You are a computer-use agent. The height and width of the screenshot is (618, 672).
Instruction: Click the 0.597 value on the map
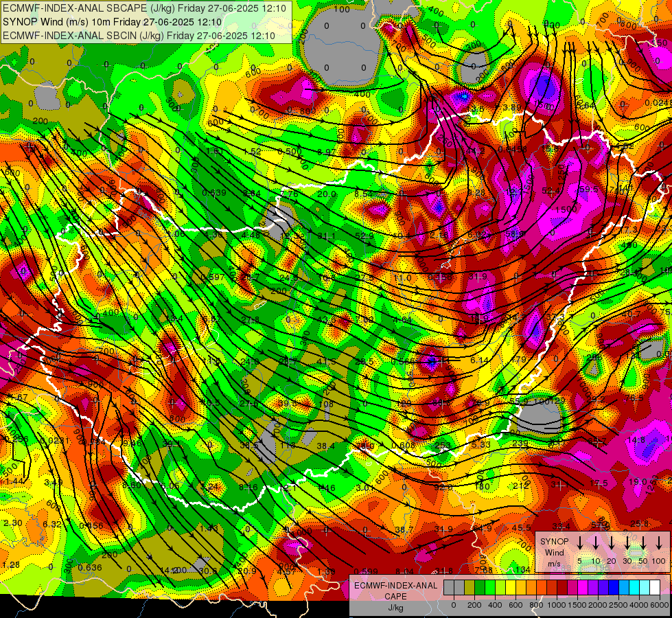[212, 277]
